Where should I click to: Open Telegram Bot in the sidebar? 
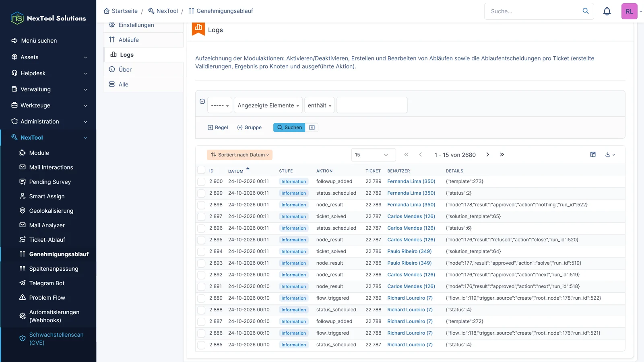(47, 283)
